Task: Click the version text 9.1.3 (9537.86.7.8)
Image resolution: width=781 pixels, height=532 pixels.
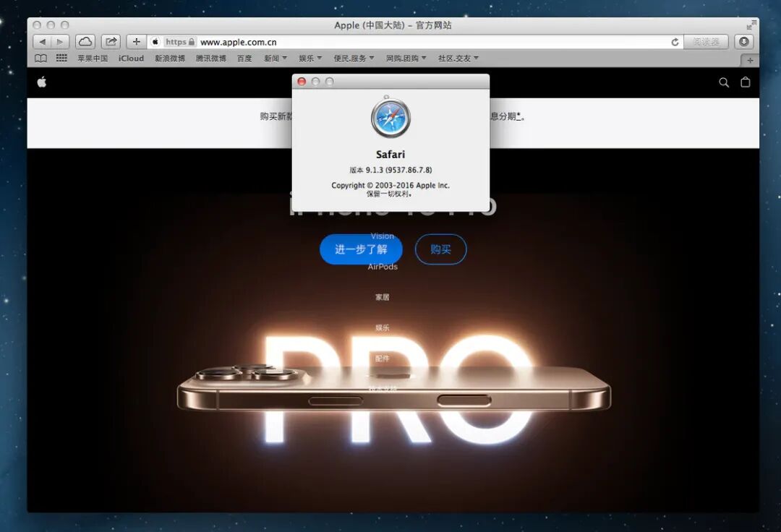Action: 390,170
